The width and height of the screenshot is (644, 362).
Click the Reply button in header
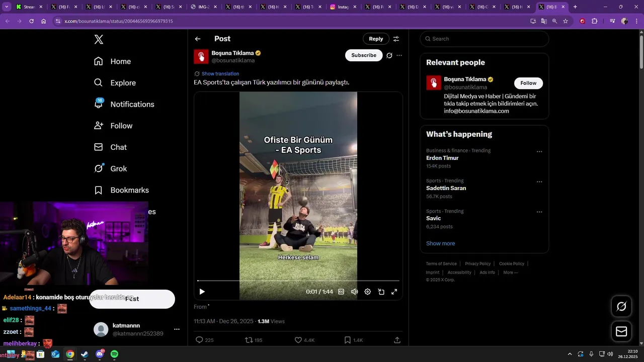coord(376,39)
